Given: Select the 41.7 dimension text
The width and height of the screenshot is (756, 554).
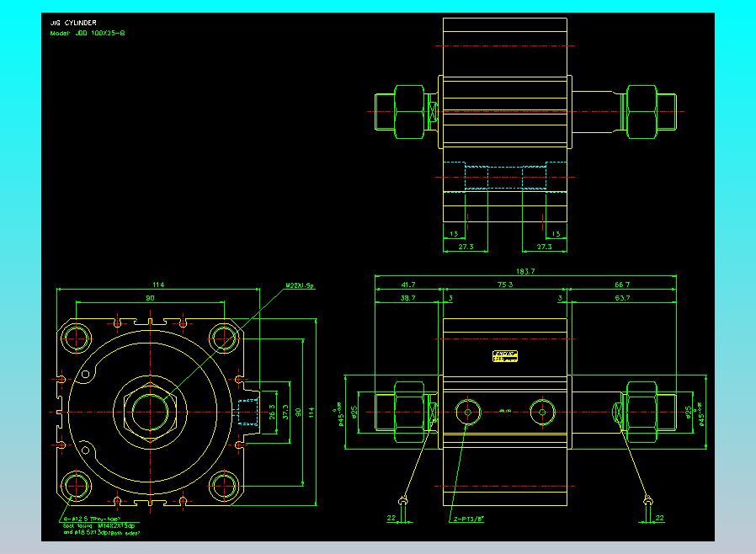Looking at the screenshot, I should pyautogui.click(x=407, y=285).
